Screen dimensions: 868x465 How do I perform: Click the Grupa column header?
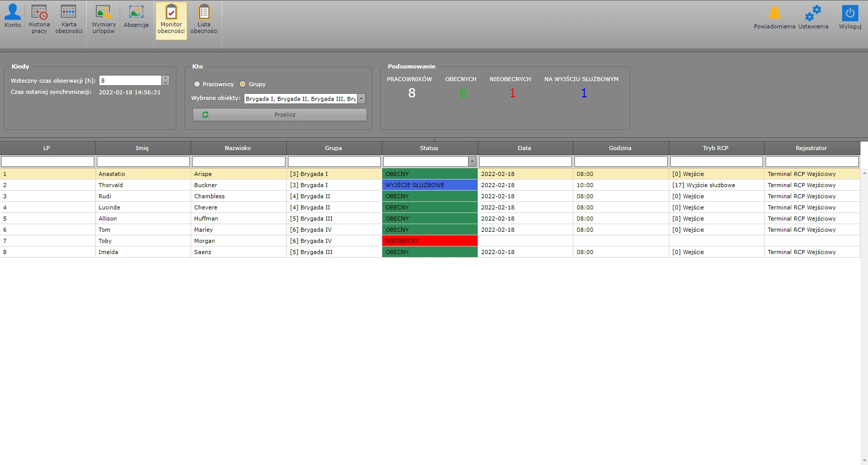tap(333, 148)
